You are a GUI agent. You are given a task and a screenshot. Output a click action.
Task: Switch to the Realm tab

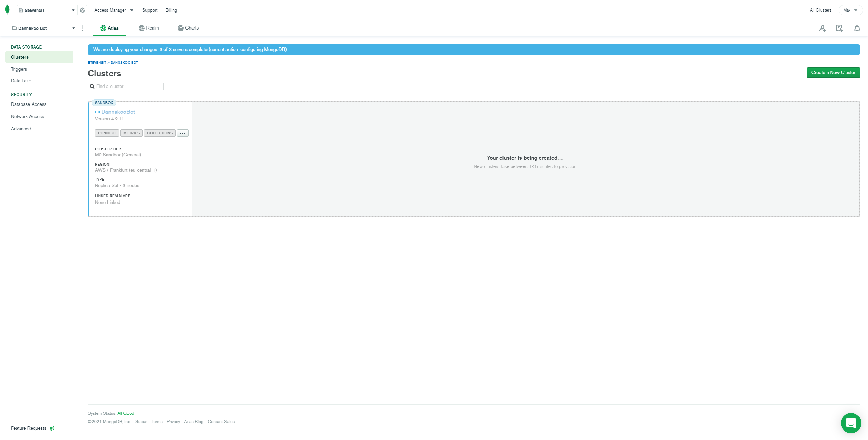point(149,28)
